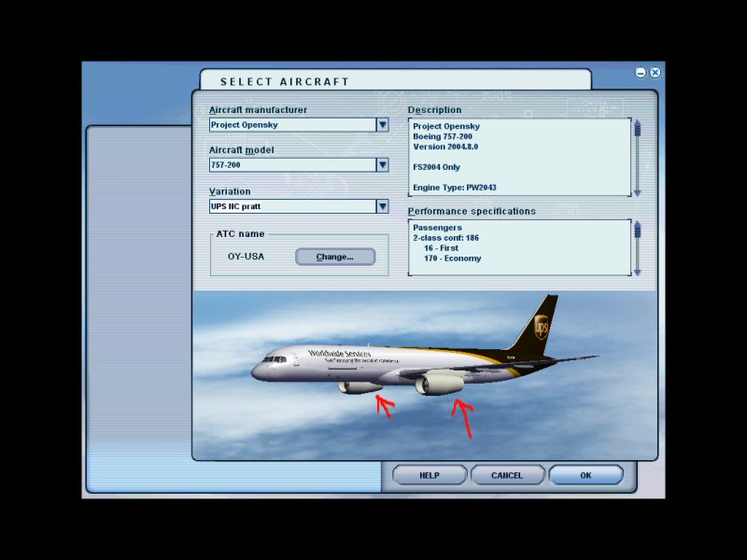
Task: Click the '2-class conf: 186' specification line
Action: point(446,238)
